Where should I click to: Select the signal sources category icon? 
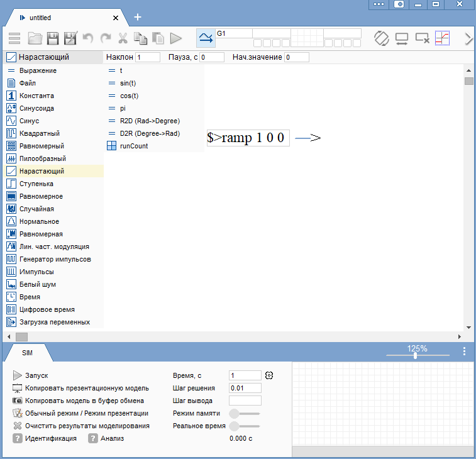click(x=206, y=38)
